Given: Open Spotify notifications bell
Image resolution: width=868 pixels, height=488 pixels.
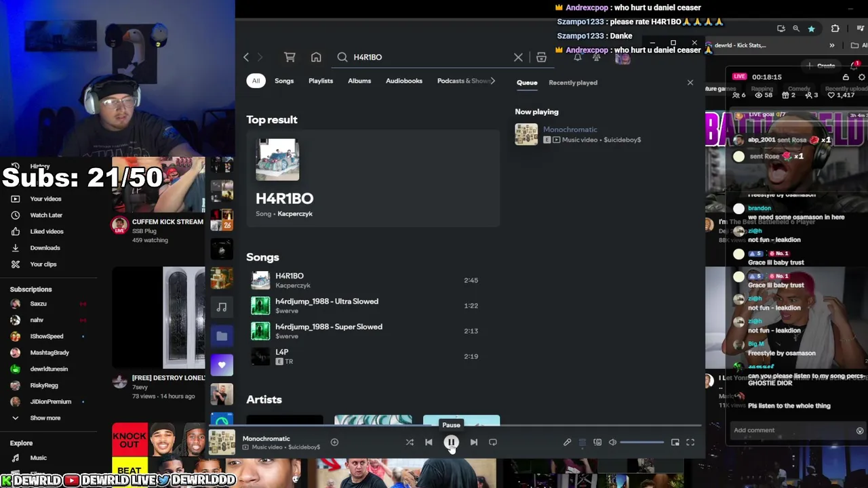Looking at the screenshot, I should (x=578, y=58).
